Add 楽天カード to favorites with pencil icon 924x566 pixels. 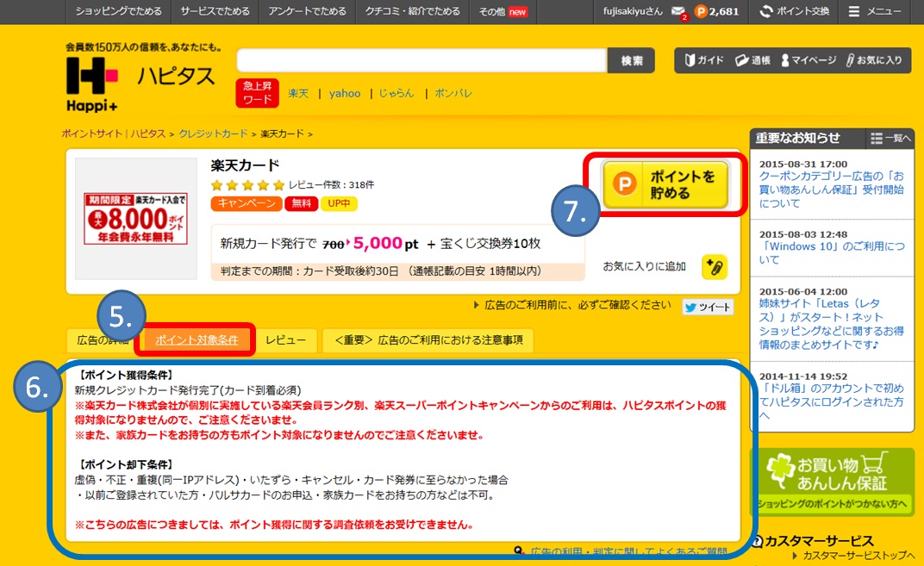point(714,266)
